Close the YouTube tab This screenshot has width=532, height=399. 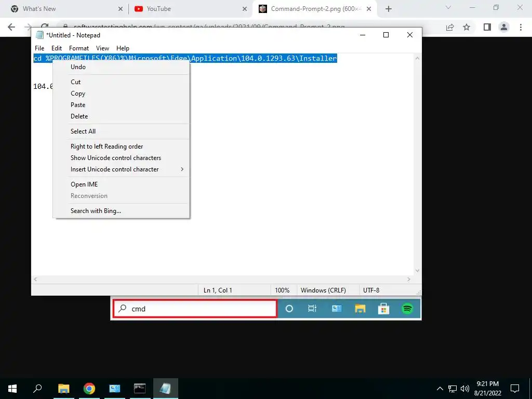click(245, 9)
